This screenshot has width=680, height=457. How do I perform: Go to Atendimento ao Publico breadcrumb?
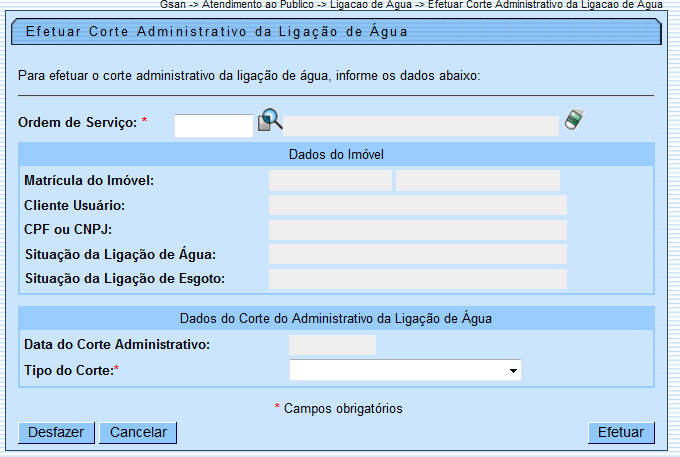(245, 5)
